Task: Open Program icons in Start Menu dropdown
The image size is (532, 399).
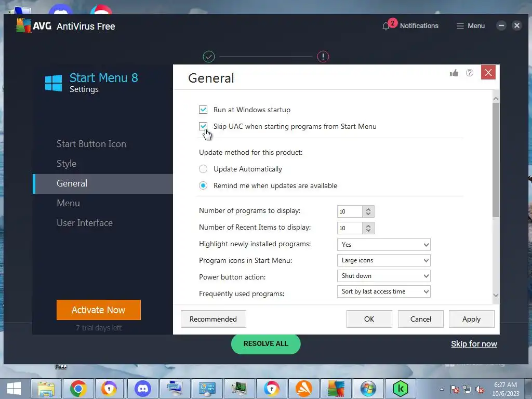Action: [384, 260]
